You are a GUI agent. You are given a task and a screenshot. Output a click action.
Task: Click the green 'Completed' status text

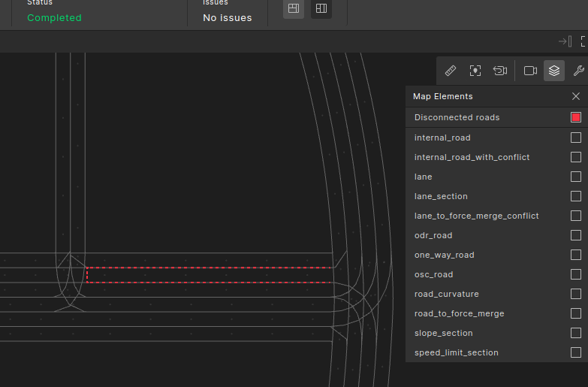tap(54, 17)
